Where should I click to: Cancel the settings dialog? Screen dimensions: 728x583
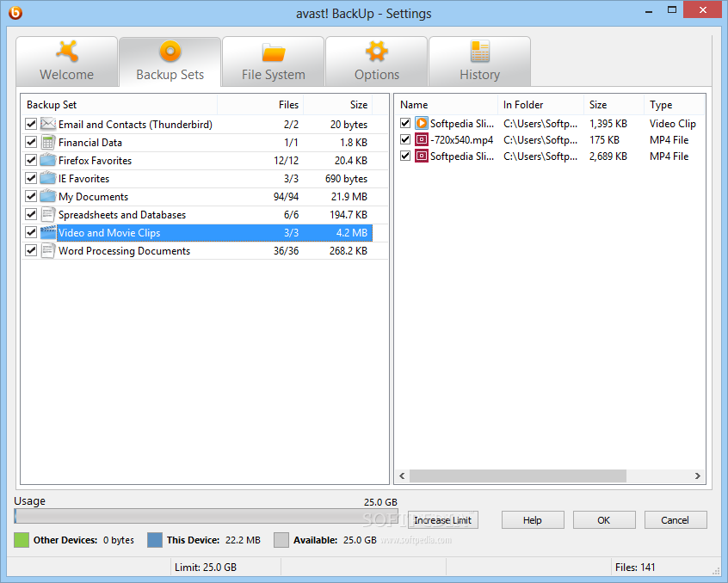click(676, 520)
